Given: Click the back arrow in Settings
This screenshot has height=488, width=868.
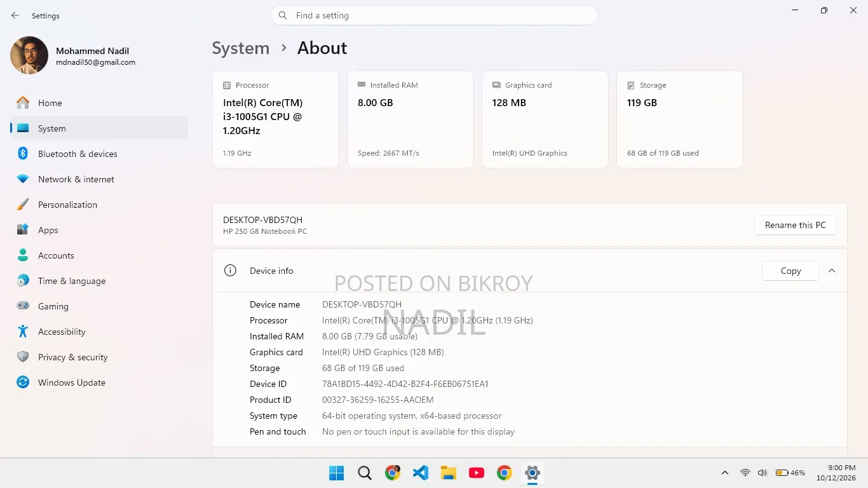Looking at the screenshot, I should [15, 15].
